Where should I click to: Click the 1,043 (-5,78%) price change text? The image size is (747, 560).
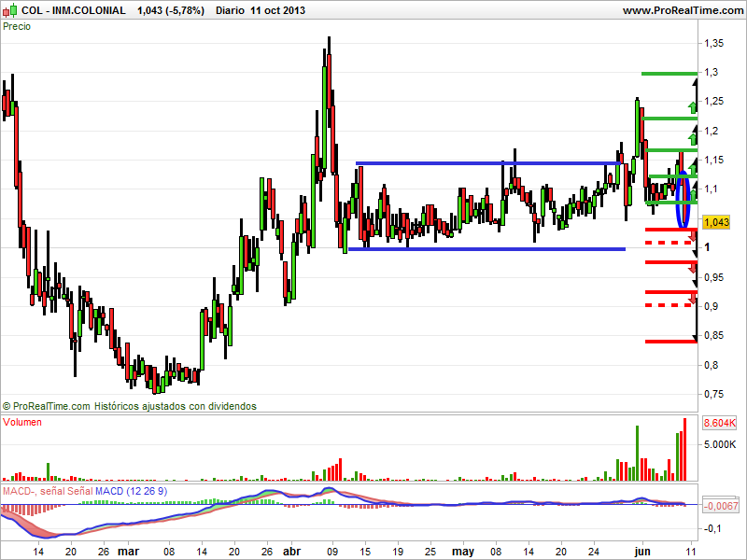[171, 10]
